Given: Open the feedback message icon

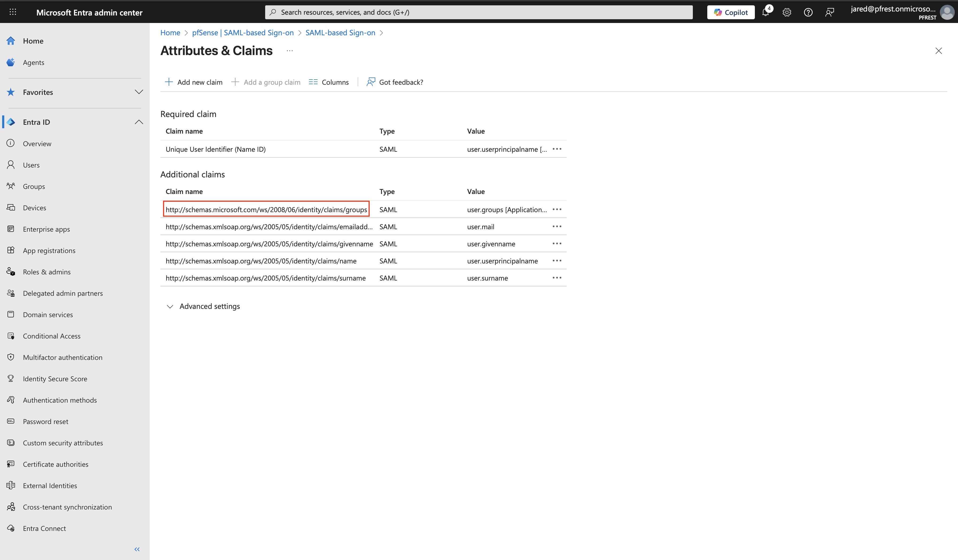Looking at the screenshot, I should [829, 12].
